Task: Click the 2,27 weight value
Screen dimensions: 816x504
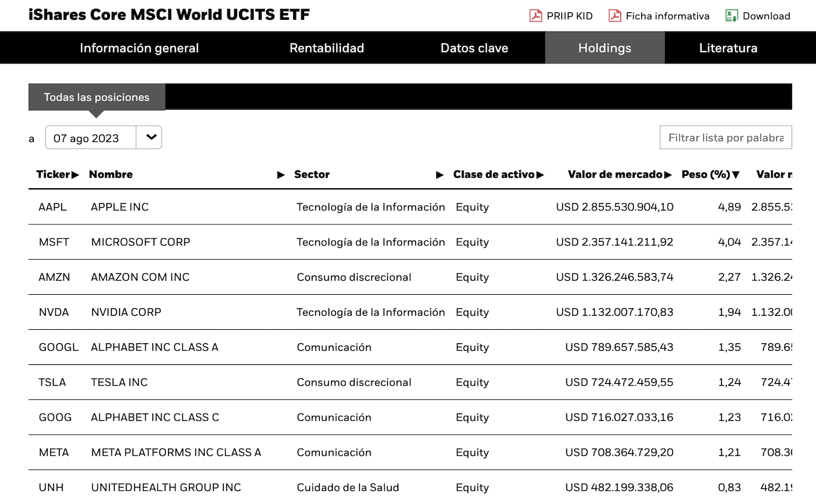Action: (729, 277)
